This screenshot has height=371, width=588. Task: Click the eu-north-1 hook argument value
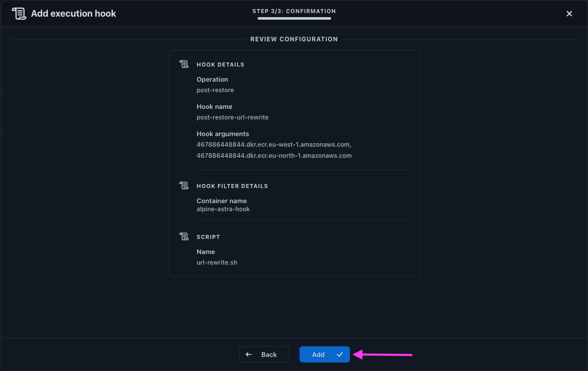click(275, 155)
